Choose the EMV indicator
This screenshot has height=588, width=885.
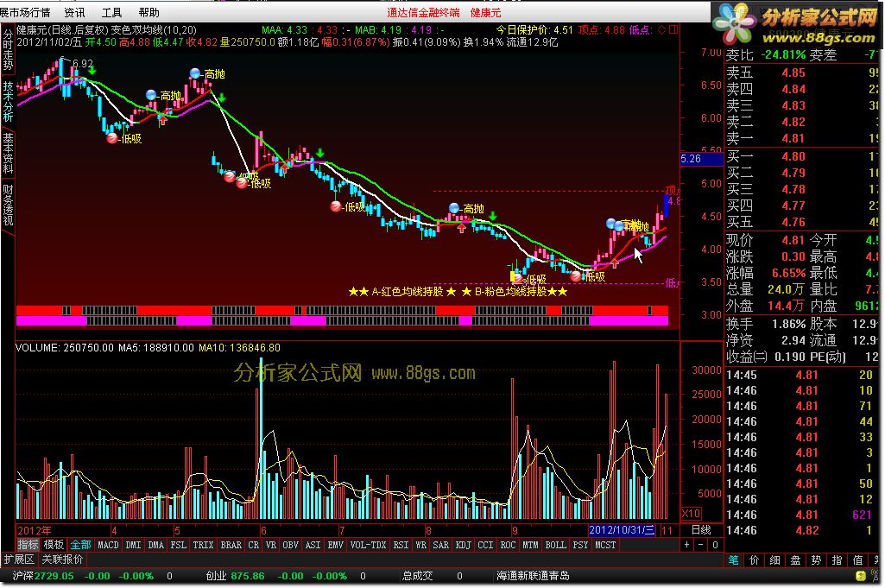click(336, 545)
